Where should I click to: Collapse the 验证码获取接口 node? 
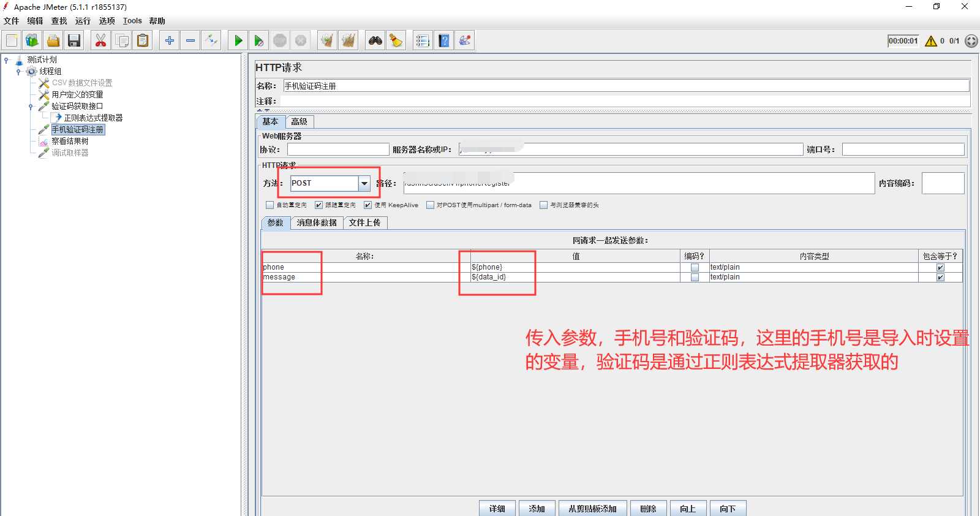point(31,107)
